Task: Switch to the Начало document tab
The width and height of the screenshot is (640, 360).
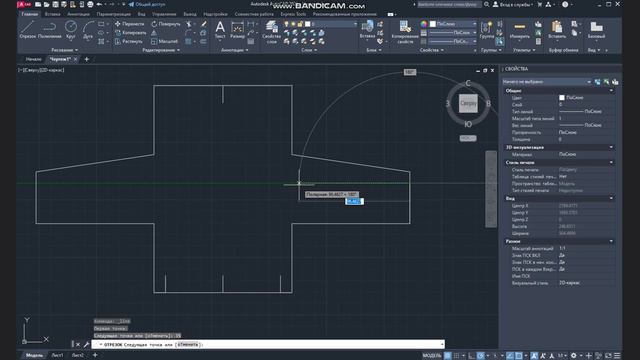Action: (x=33, y=59)
